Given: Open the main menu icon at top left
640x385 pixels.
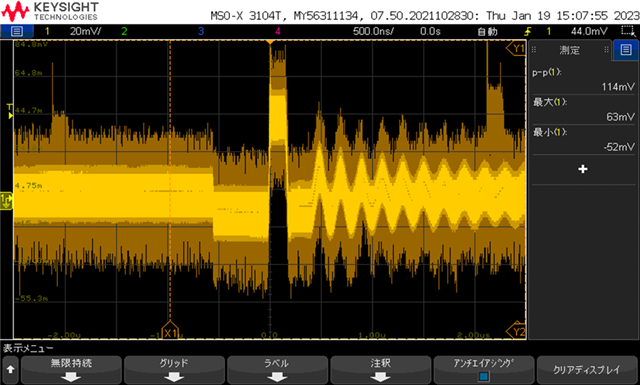Looking at the screenshot, I should tap(17, 31).
